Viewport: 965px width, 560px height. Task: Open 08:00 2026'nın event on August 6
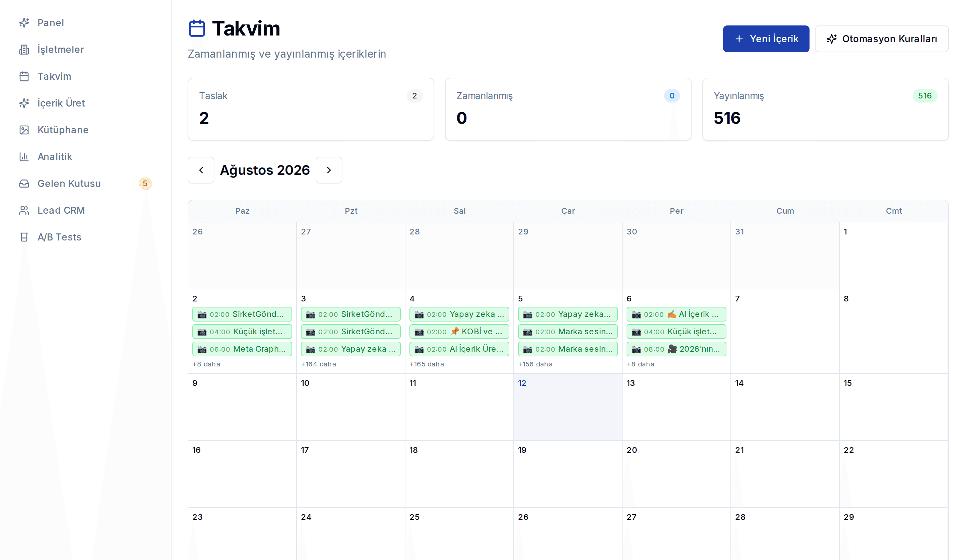[x=676, y=349]
